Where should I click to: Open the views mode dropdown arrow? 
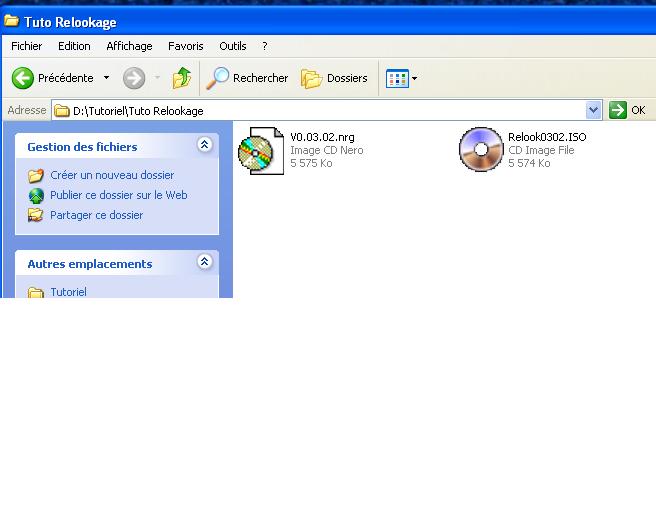click(414, 78)
